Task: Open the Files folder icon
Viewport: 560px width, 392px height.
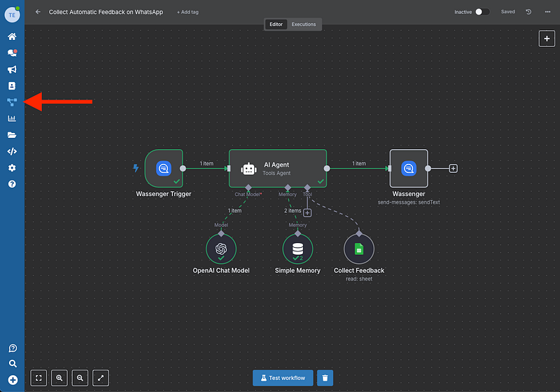Action: [12, 135]
